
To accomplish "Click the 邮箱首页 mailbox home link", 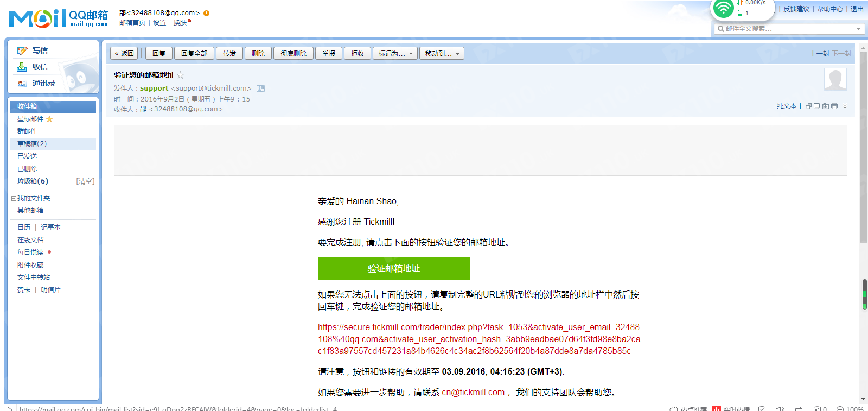I will (x=132, y=23).
